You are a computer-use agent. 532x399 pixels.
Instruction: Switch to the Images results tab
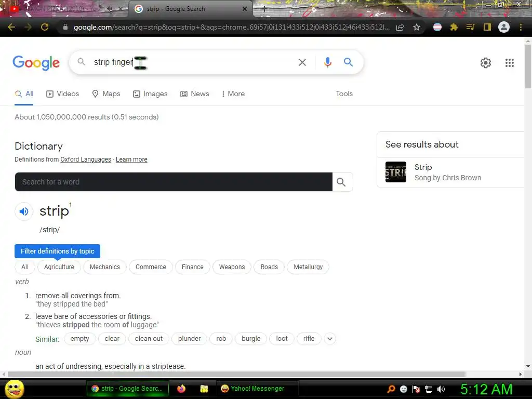click(x=150, y=94)
